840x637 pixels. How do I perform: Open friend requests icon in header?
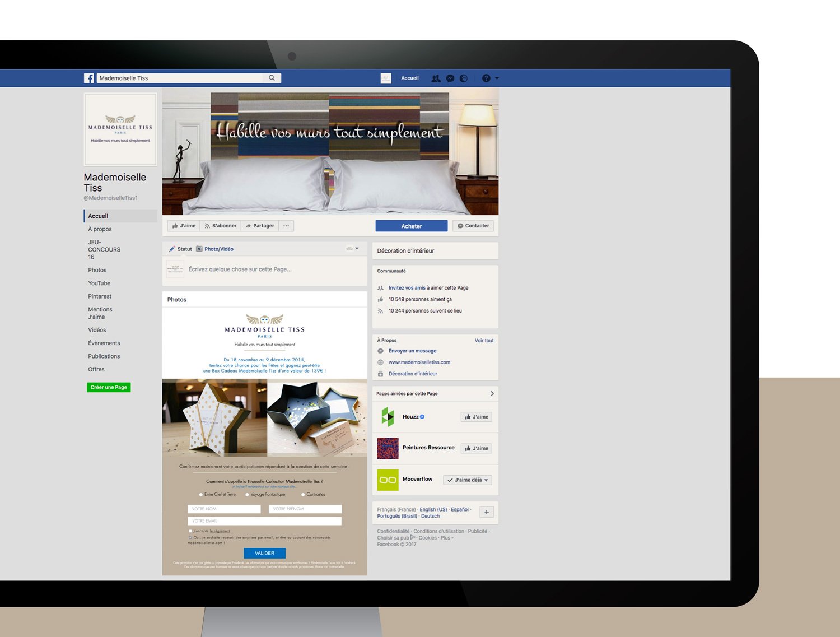(436, 78)
